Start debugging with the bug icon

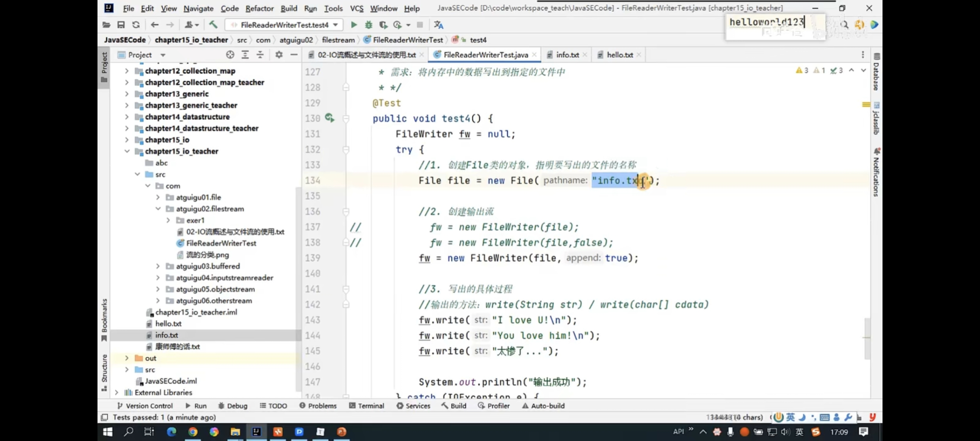(x=368, y=25)
